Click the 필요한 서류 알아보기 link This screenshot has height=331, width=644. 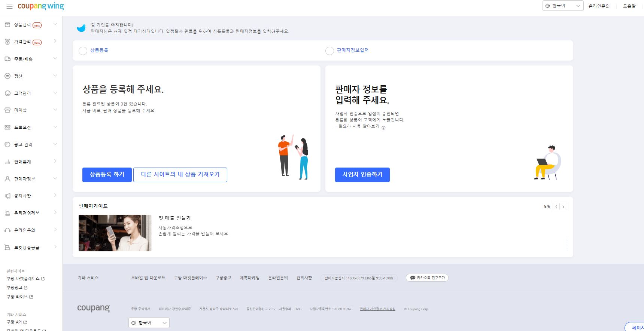click(x=359, y=126)
